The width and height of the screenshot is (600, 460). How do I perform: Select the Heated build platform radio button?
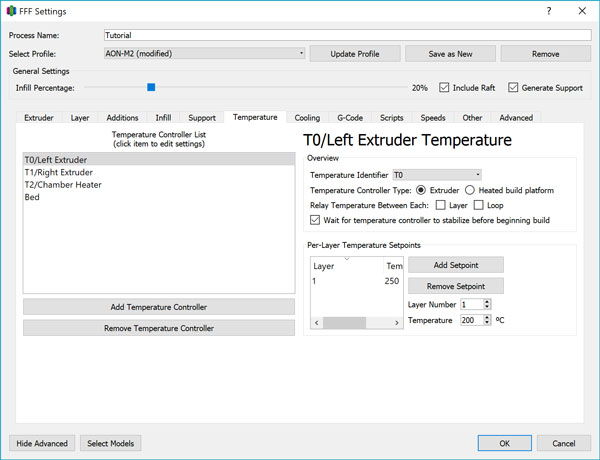[470, 190]
